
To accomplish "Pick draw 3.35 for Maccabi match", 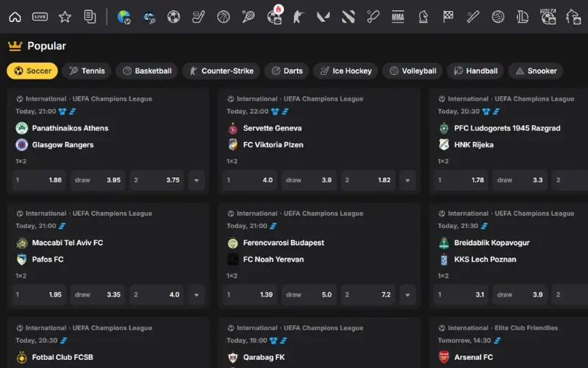I will point(98,295).
